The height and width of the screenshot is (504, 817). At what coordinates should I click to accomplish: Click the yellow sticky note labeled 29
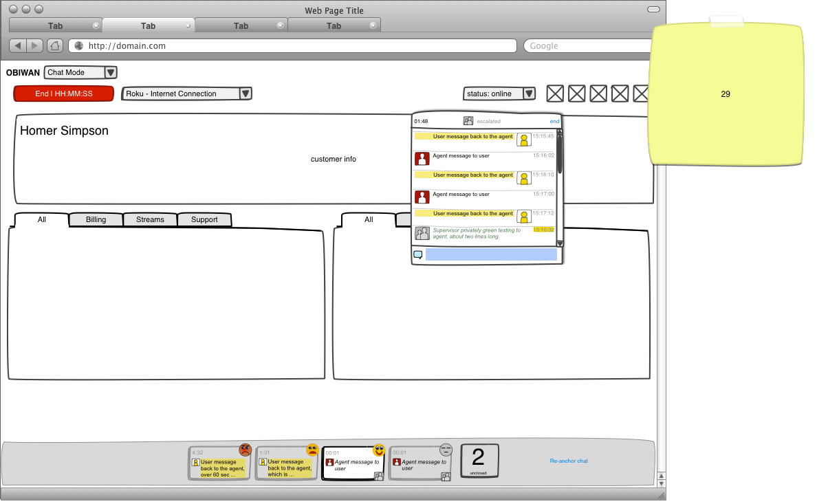tap(726, 94)
